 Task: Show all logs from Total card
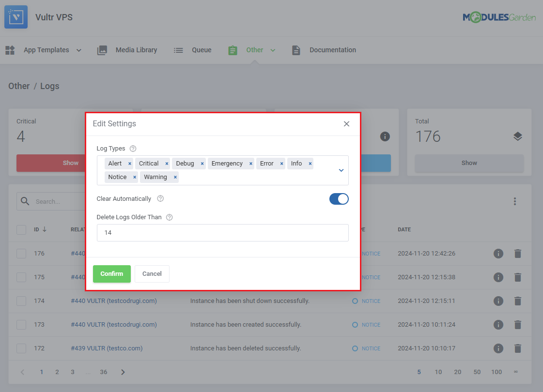[x=469, y=163]
